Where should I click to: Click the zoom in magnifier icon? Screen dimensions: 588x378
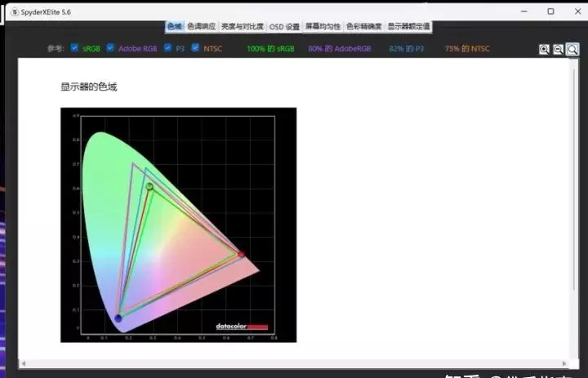pyautogui.click(x=544, y=49)
